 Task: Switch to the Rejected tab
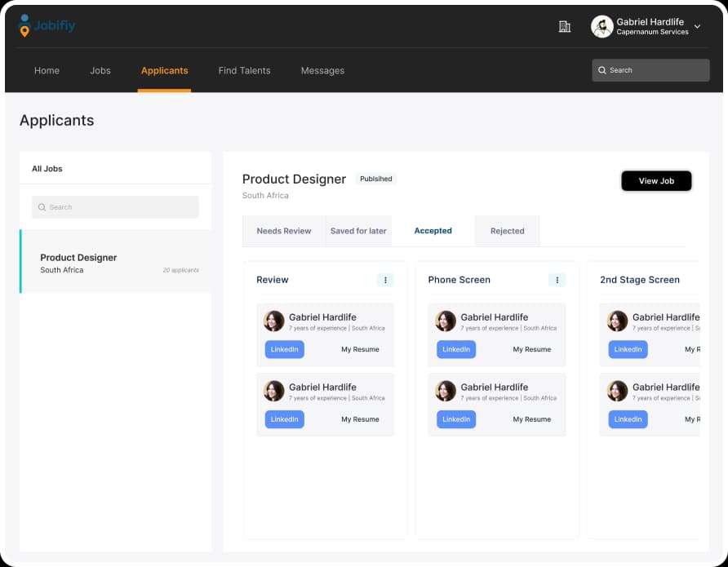click(x=507, y=231)
